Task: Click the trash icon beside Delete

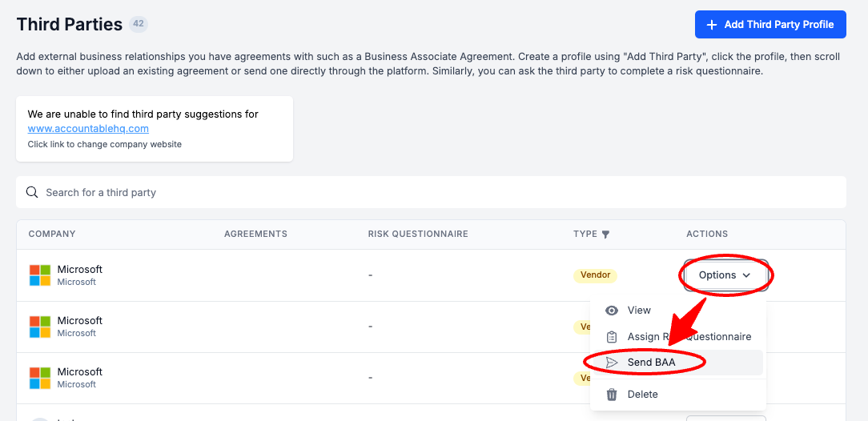Action: point(612,395)
